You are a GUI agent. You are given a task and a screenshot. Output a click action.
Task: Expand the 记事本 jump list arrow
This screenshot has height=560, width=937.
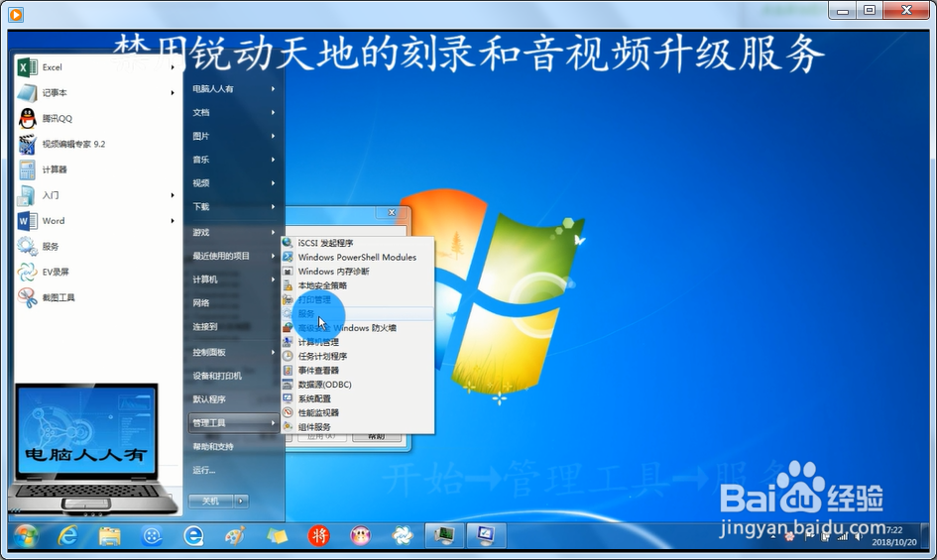pos(173,92)
